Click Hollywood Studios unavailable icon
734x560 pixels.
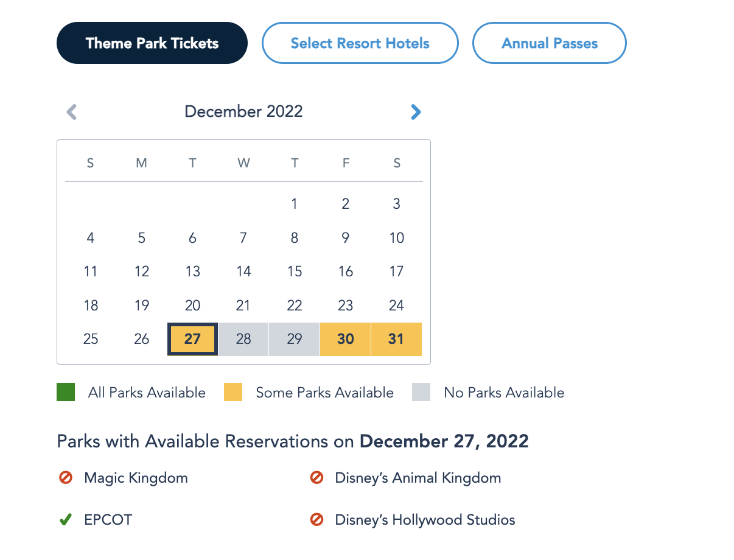click(316, 520)
